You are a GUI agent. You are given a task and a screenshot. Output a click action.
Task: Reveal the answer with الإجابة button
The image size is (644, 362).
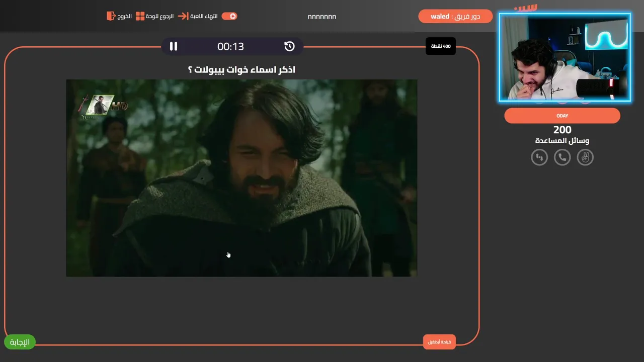tap(20, 342)
